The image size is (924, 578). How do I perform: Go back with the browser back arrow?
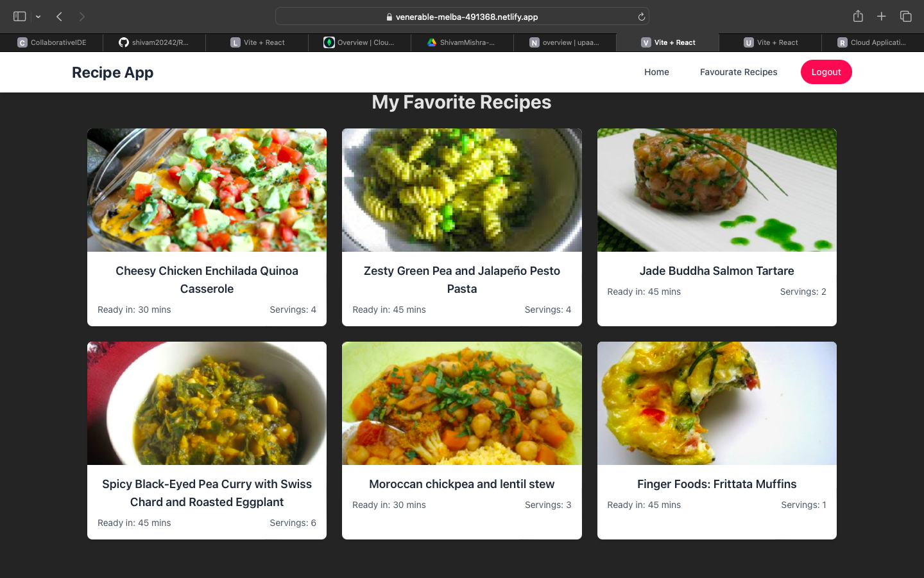(x=59, y=17)
